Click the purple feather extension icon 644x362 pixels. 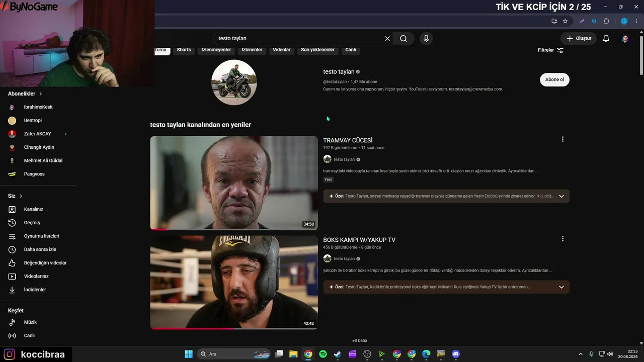[582, 21]
